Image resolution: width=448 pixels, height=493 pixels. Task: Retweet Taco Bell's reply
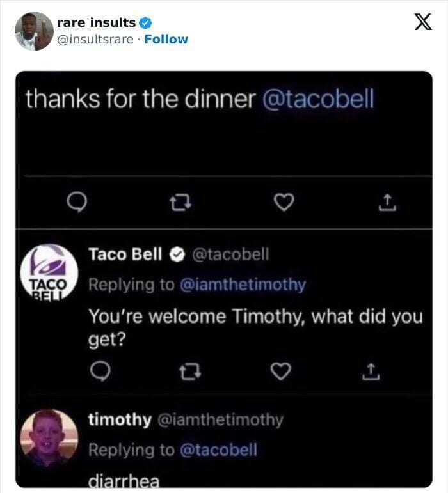pos(189,372)
